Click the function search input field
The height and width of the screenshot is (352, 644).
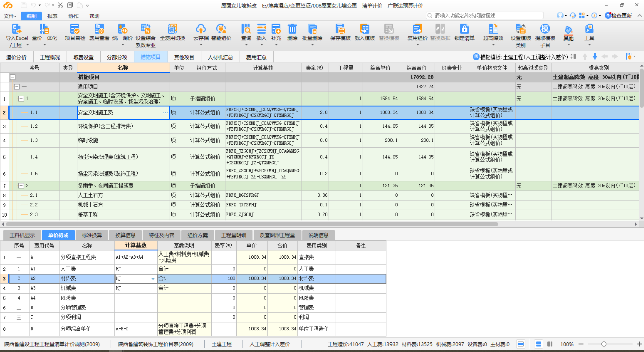[485, 15]
